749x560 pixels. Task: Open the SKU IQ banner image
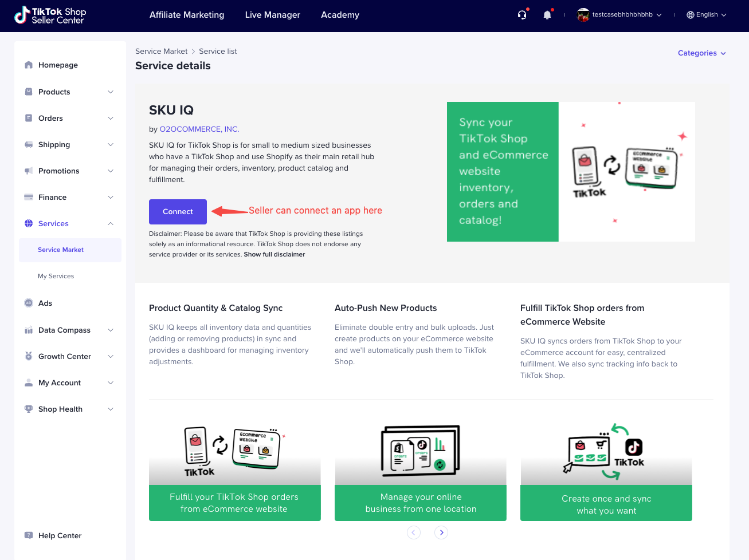coord(571,172)
